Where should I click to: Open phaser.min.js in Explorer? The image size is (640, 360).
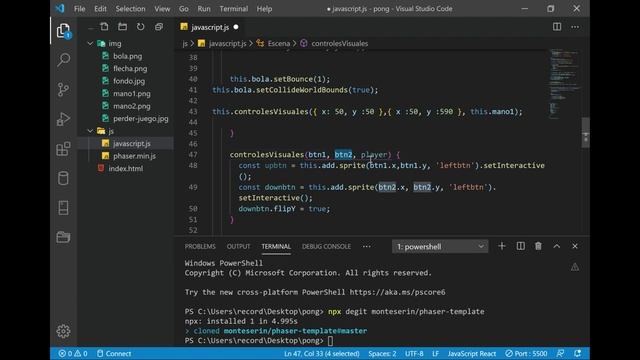[134, 156]
